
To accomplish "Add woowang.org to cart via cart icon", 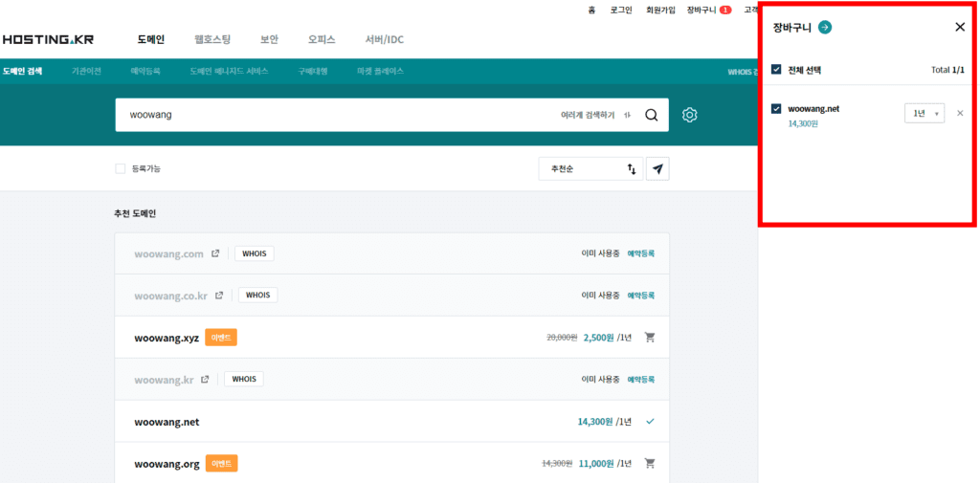I will click(x=650, y=463).
